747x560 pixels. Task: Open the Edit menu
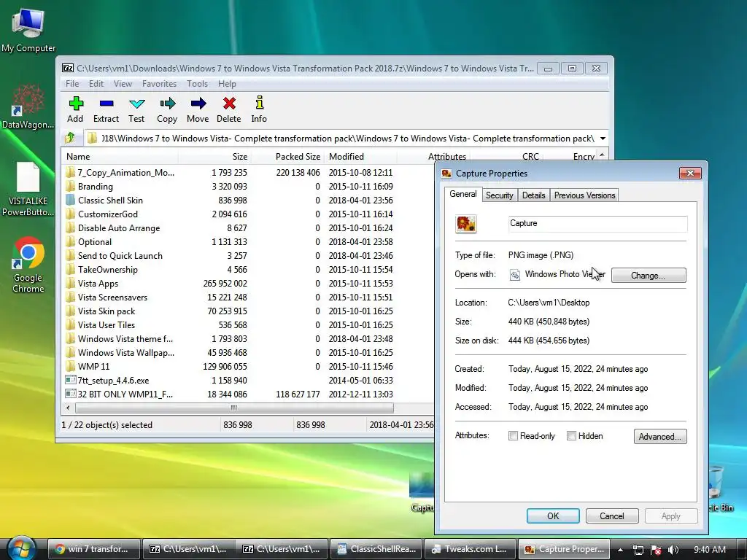pos(96,84)
